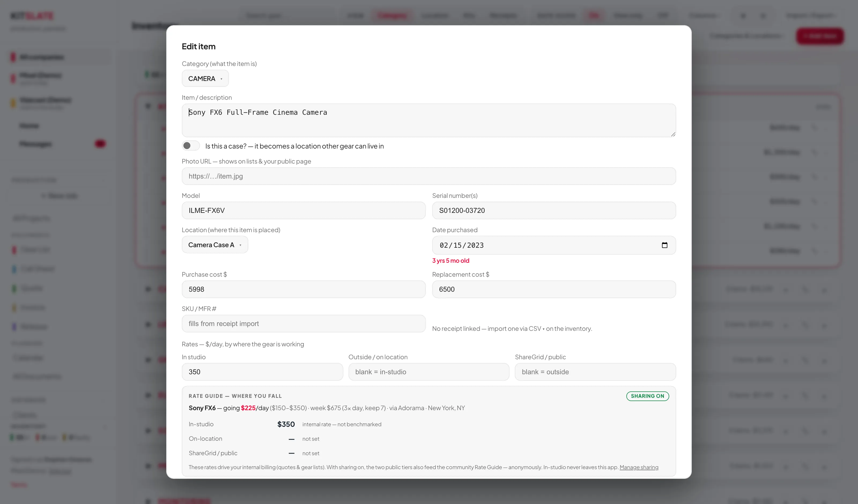
Task: Click the 'In-studio' row label in Rate Guide
Action: tap(201, 424)
